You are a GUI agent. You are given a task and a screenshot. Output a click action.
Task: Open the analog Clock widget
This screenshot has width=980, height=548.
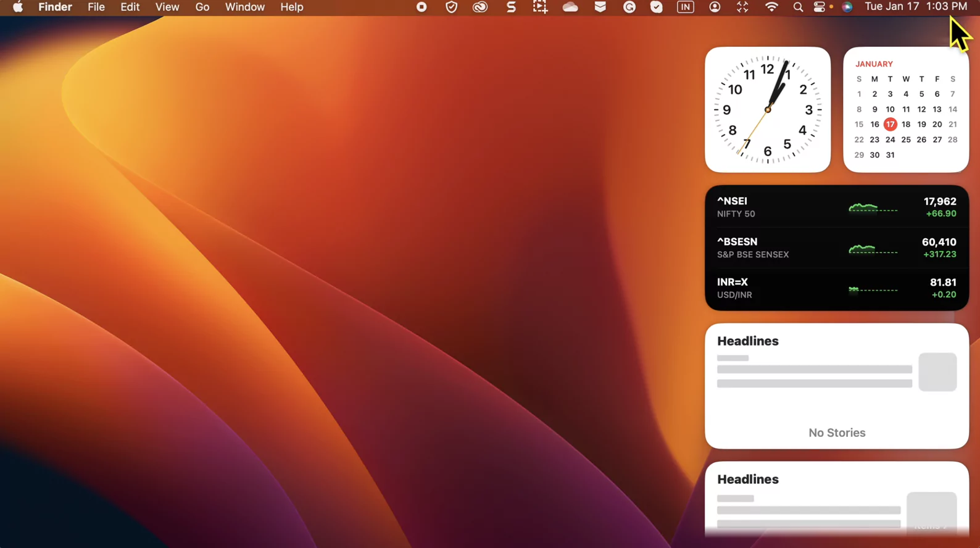pos(768,110)
